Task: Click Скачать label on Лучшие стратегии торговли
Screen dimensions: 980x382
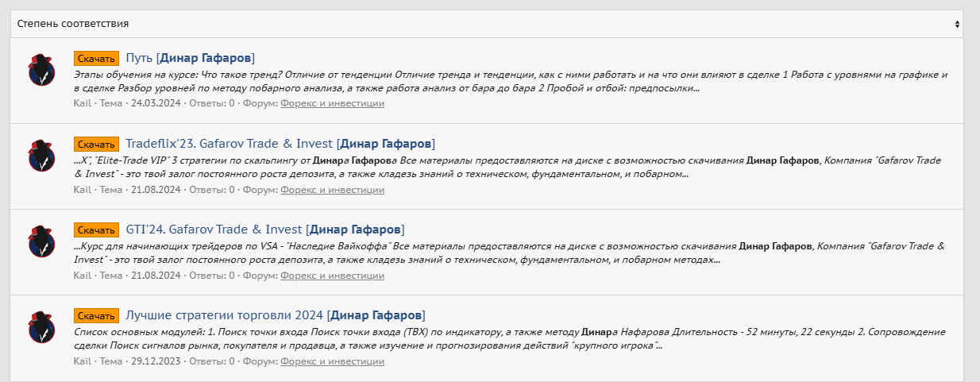Action: pos(96,315)
